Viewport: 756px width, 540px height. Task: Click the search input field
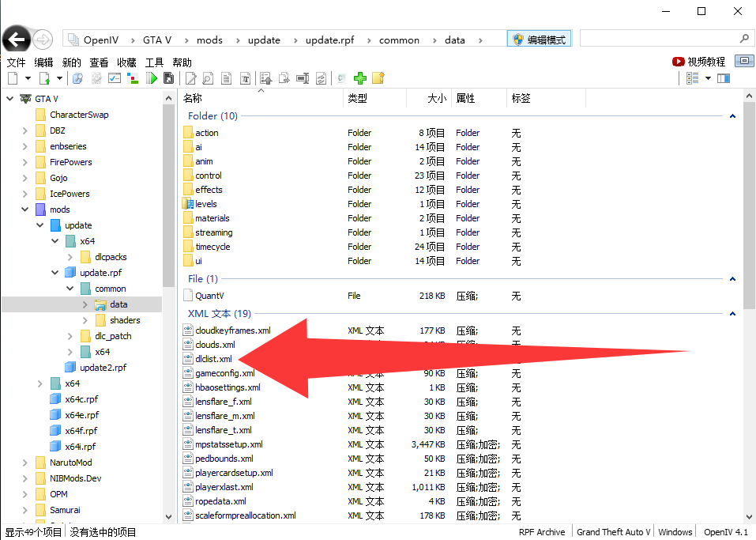667,39
